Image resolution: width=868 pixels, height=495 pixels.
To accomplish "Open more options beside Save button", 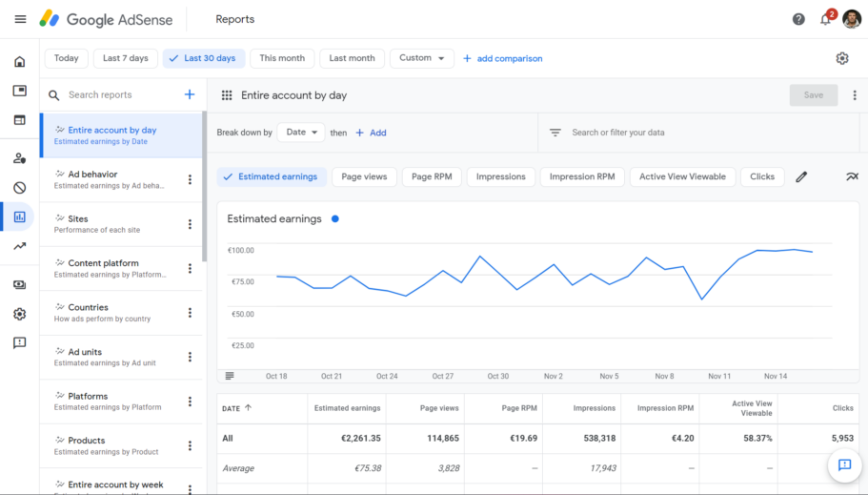I will [855, 95].
